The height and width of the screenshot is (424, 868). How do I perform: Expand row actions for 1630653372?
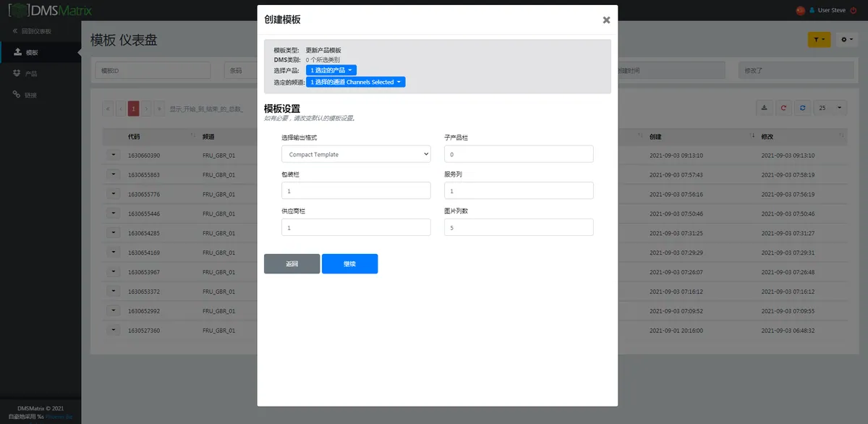(x=114, y=291)
